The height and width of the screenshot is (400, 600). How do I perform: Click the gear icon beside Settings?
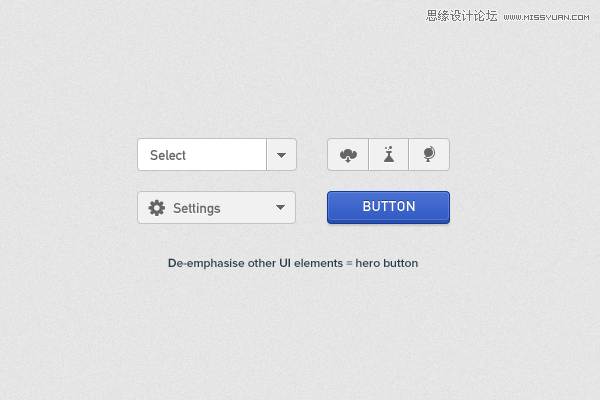click(156, 208)
